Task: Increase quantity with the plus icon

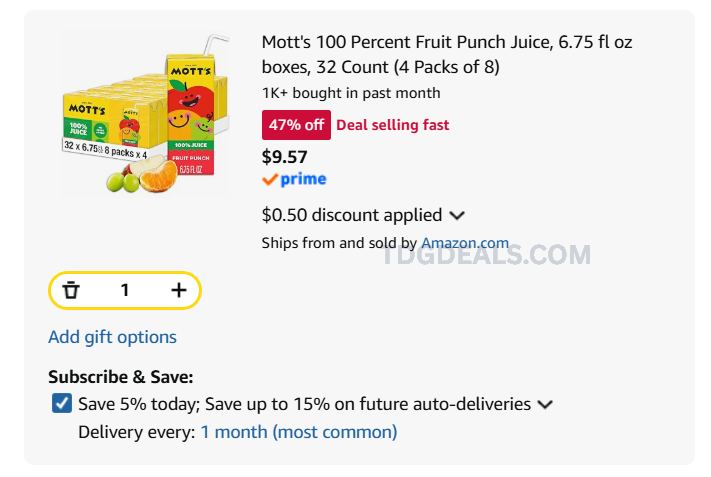Action: 179,290
